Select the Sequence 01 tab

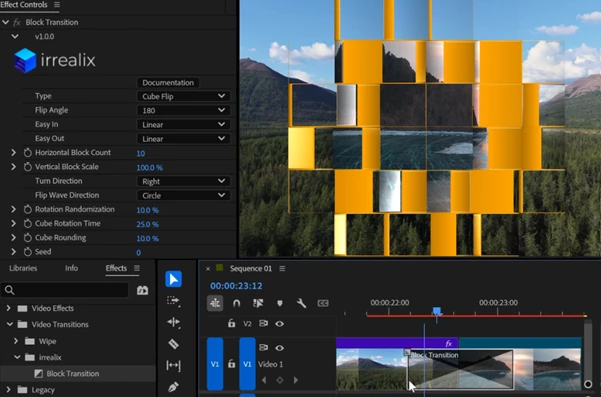pos(251,269)
